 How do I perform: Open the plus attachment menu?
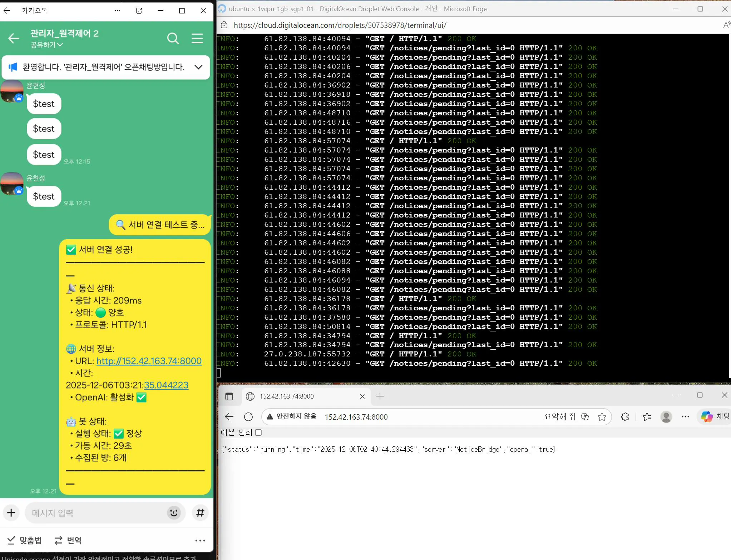[x=11, y=513]
